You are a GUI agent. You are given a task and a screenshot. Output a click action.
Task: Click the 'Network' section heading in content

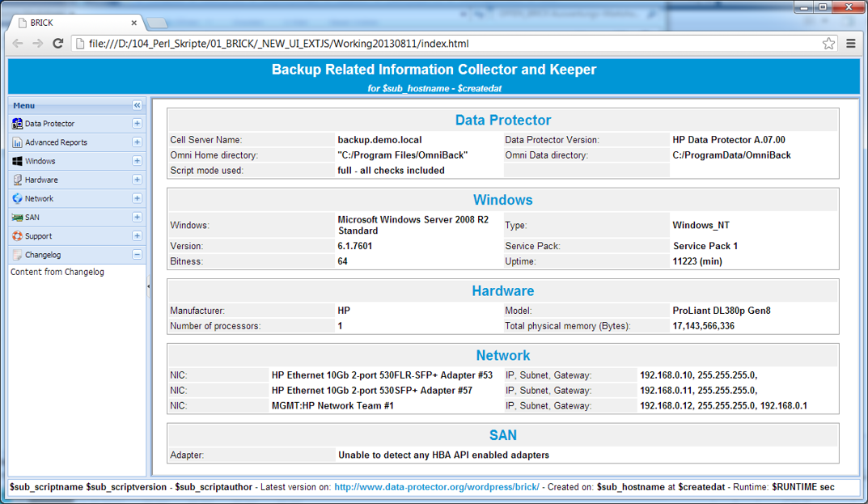pyautogui.click(x=502, y=355)
